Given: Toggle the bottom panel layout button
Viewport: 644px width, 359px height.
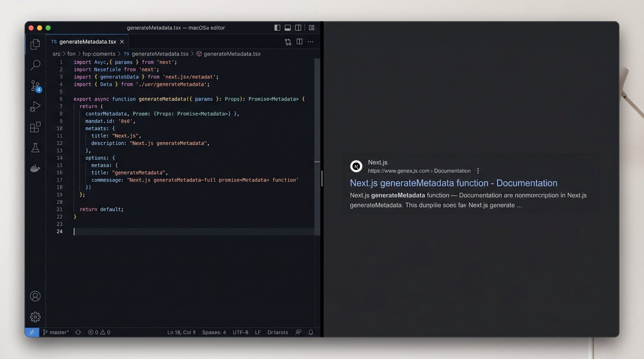Looking at the screenshot, I should 288,28.
